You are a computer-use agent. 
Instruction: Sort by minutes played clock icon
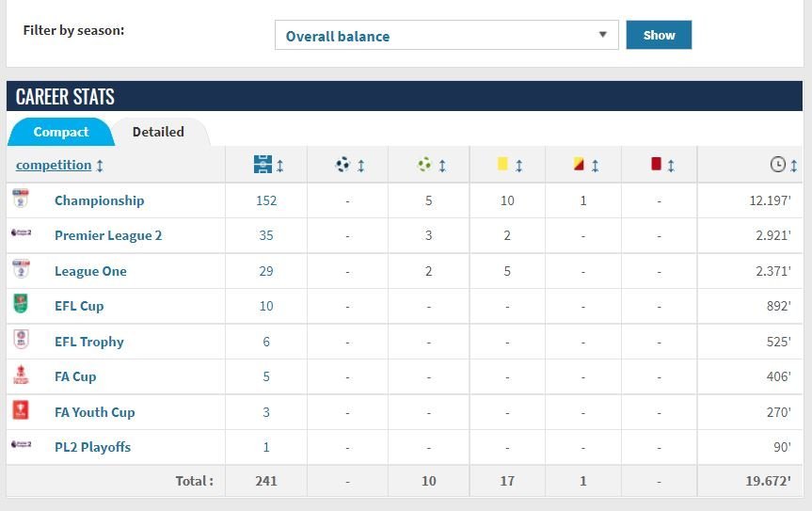[783, 165]
